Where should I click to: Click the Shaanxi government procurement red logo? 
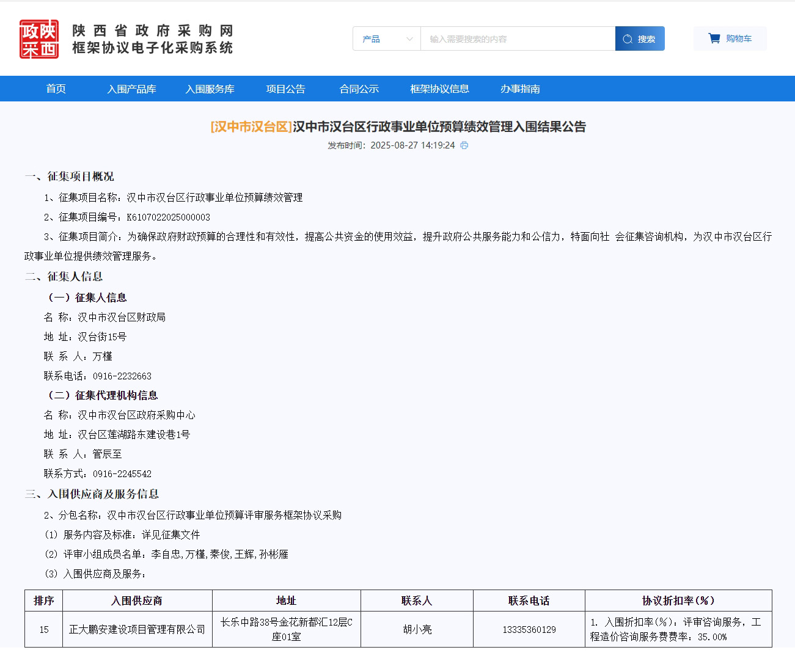(39, 39)
